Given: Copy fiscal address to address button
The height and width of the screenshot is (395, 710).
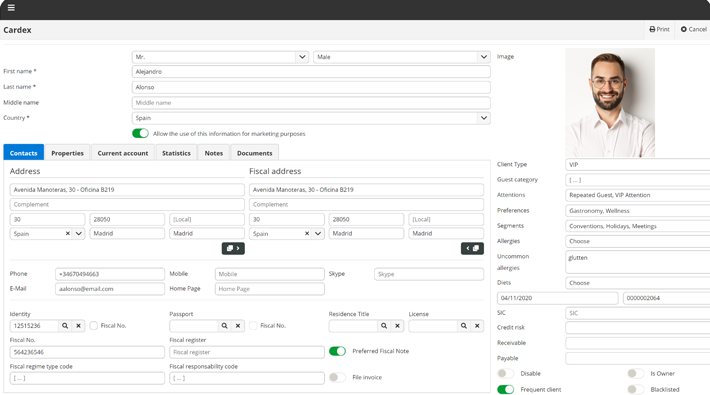Looking at the screenshot, I should (x=472, y=248).
